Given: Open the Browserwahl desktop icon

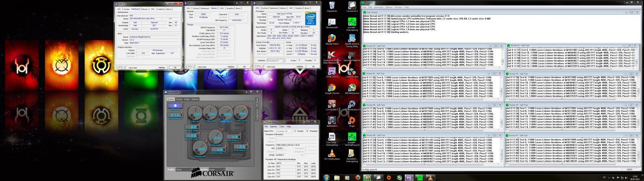Looking at the screenshot, I should coord(332,23).
